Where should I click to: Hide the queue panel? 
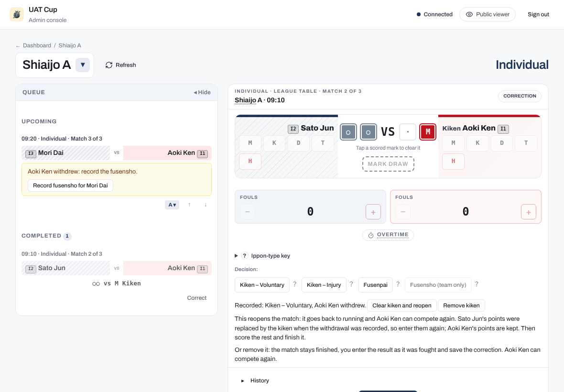click(x=202, y=92)
